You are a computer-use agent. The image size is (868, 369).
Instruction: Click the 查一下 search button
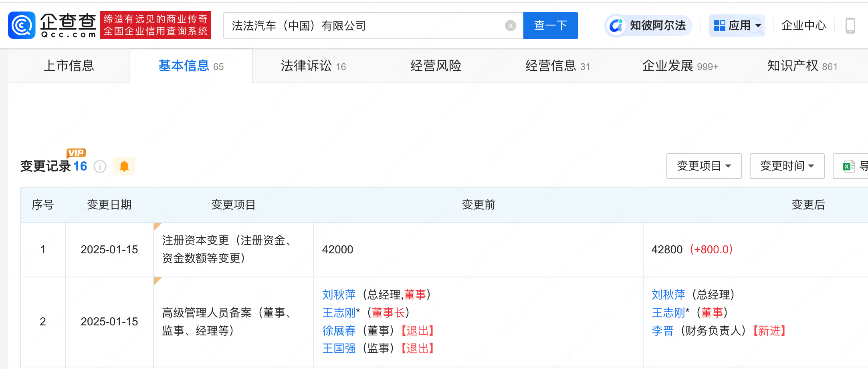(x=551, y=26)
